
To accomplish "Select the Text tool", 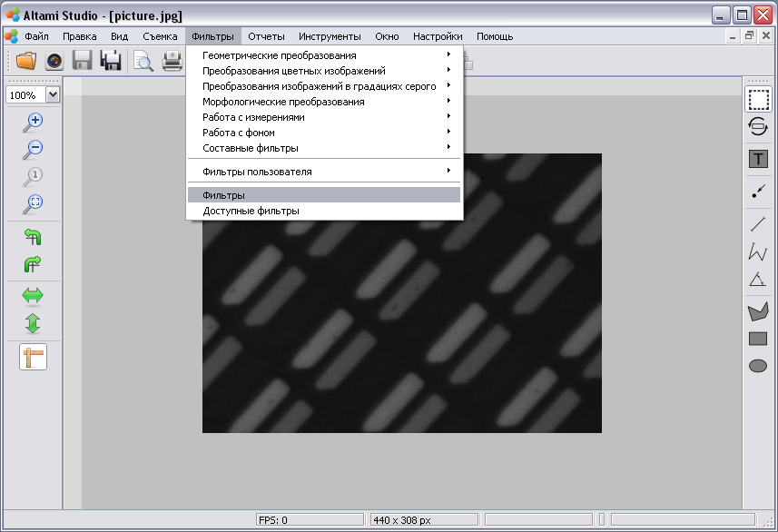I will (758, 159).
